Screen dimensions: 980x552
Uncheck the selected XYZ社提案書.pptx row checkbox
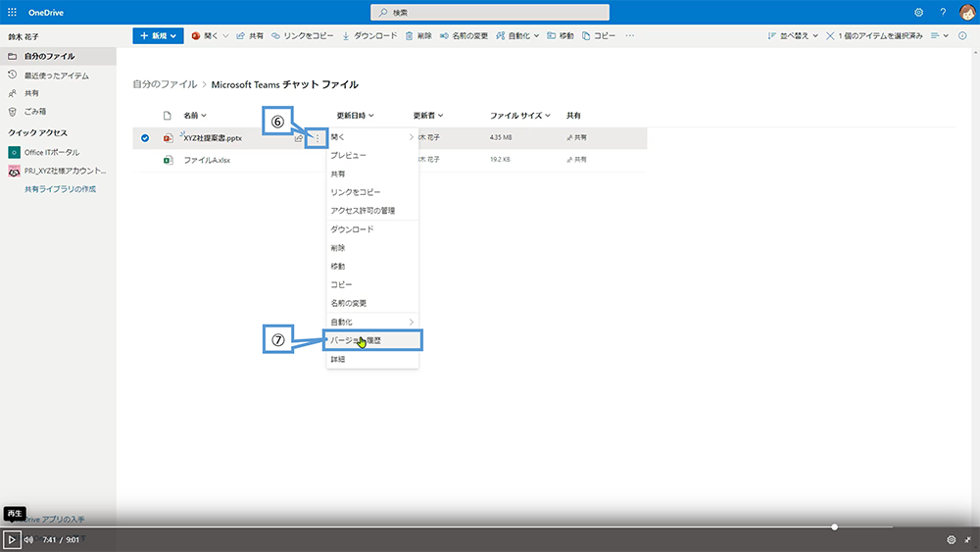pos(145,138)
